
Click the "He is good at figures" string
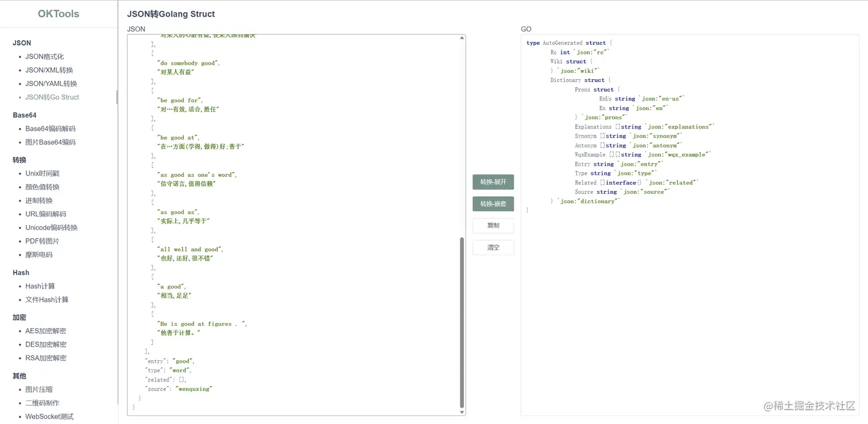[202, 324]
